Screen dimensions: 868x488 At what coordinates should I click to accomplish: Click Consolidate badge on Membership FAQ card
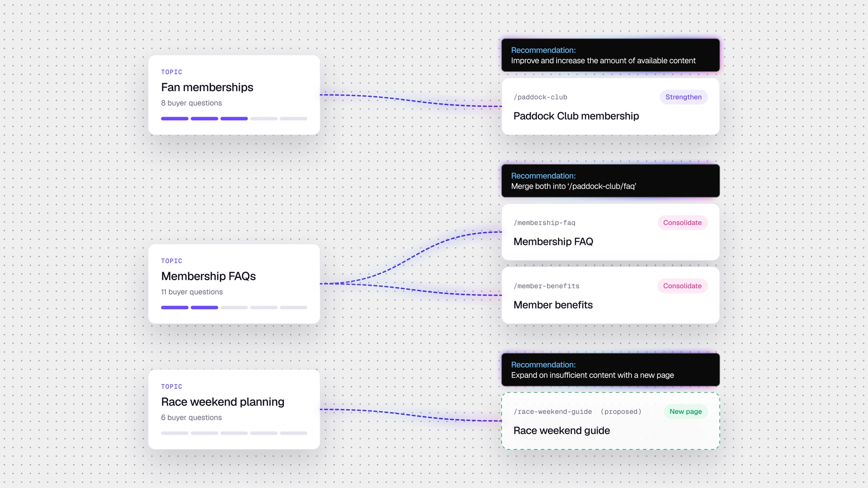click(x=682, y=223)
